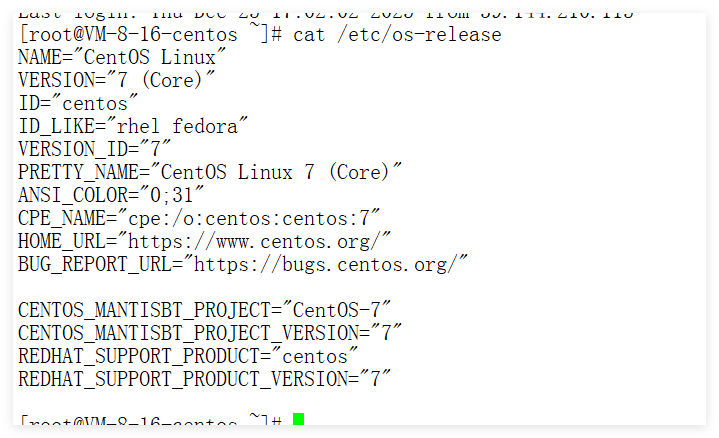Click the PRETTY_NAME line of output
This screenshot has height=438, width=719.
pos(210,172)
